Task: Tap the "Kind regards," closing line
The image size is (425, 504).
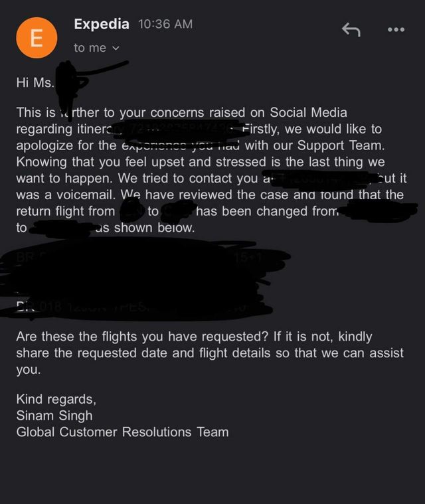Action: [x=56, y=400]
